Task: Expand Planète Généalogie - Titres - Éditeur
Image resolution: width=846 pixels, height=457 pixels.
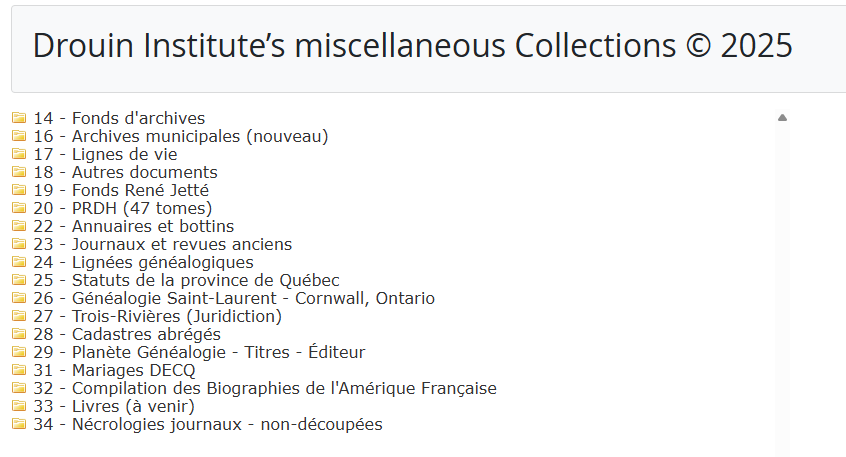Action: (x=218, y=352)
